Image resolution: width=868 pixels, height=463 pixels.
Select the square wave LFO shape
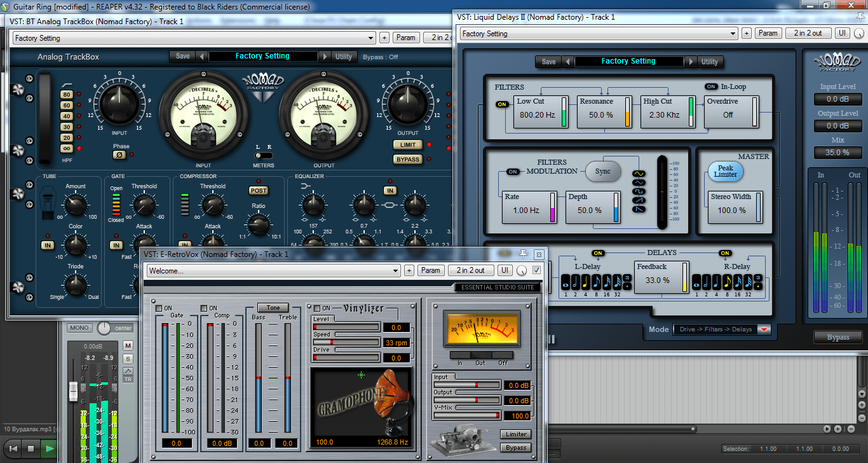pos(639,191)
